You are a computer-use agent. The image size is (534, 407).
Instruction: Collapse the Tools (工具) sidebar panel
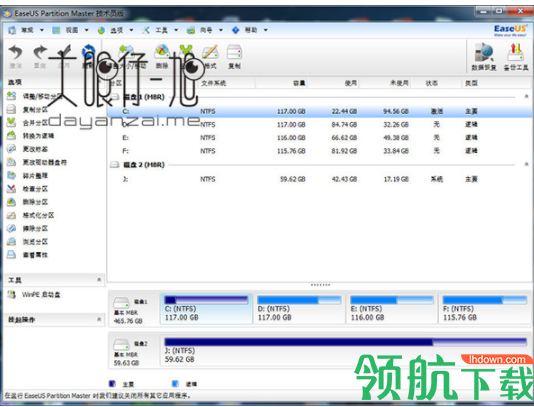[x=99, y=280]
